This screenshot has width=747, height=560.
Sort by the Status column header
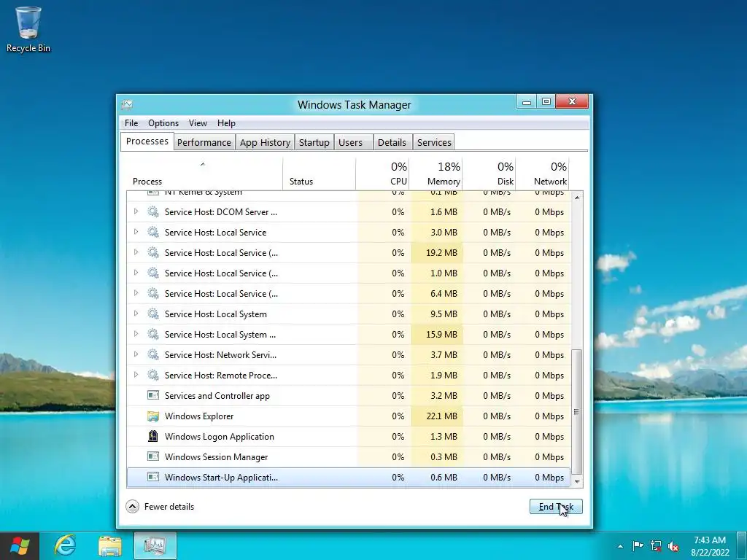coord(320,174)
